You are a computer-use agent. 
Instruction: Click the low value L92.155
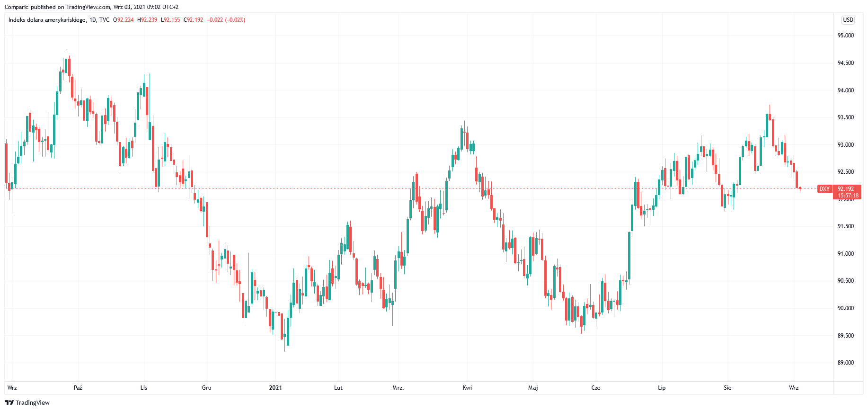[x=170, y=20]
